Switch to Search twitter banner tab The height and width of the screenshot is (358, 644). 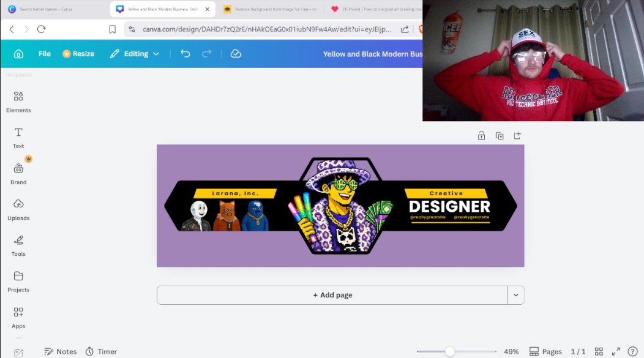[x=40, y=9]
